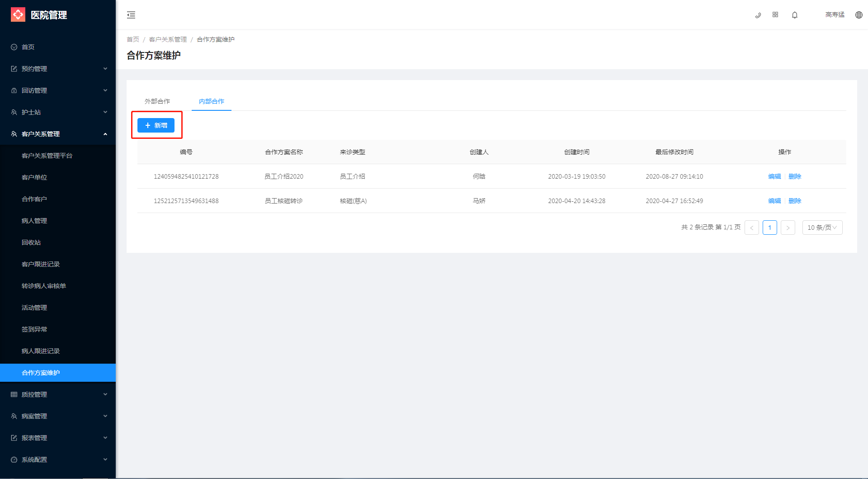Click the 编号 column header
The height and width of the screenshot is (479, 868).
186,152
